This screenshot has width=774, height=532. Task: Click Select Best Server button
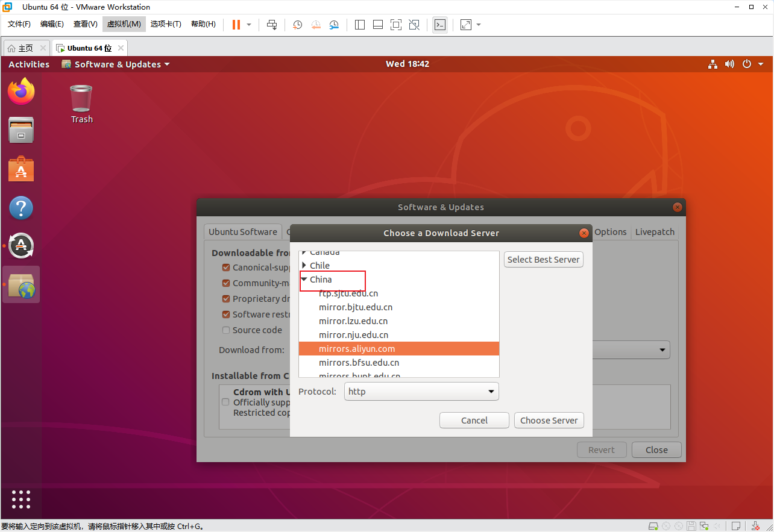point(544,260)
